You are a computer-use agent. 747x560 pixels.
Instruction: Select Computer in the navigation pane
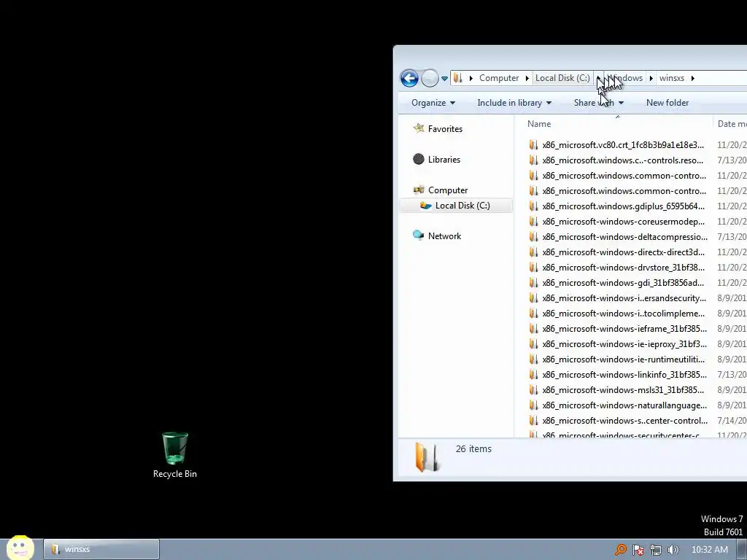click(x=448, y=190)
